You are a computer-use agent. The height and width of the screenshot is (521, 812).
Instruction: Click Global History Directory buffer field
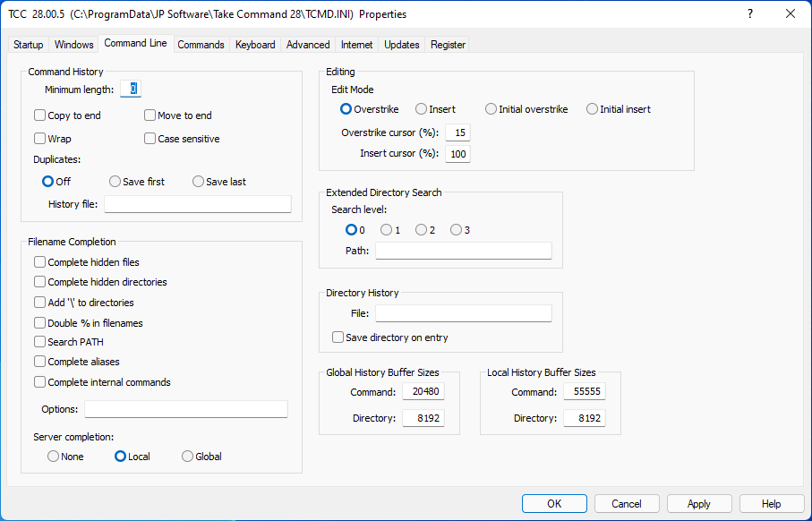click(x=423, y=418)
